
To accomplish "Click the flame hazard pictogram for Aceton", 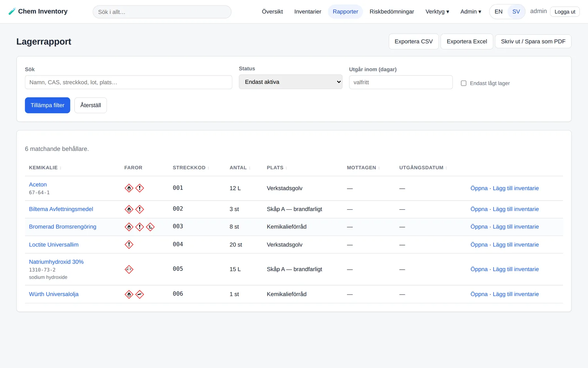I will pos(129,188).
